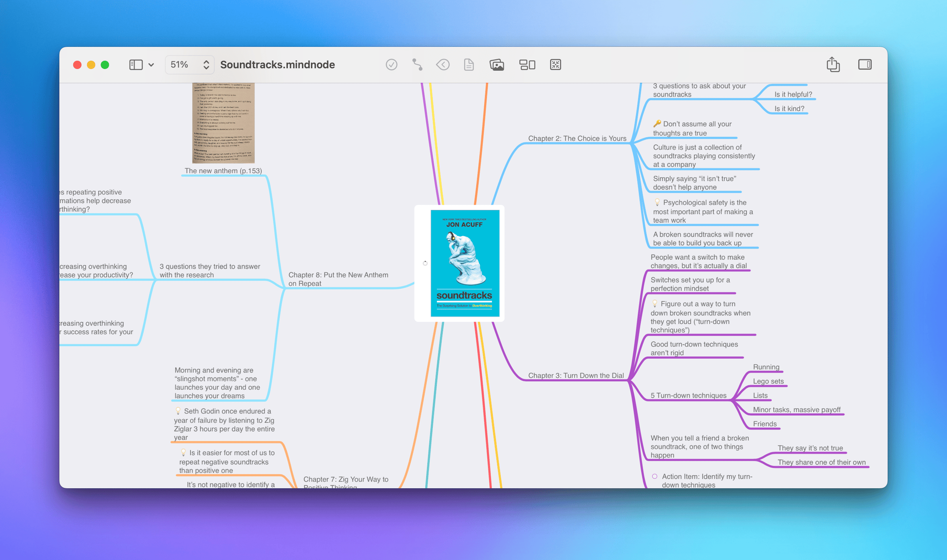
Task: Toggle the right inspector panel
Action: click(x=865, y=65)
